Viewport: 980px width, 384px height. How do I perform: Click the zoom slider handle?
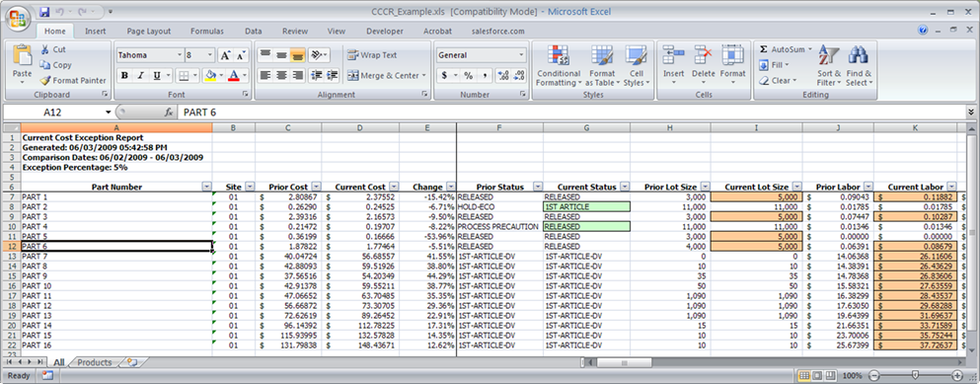(915, 376)
